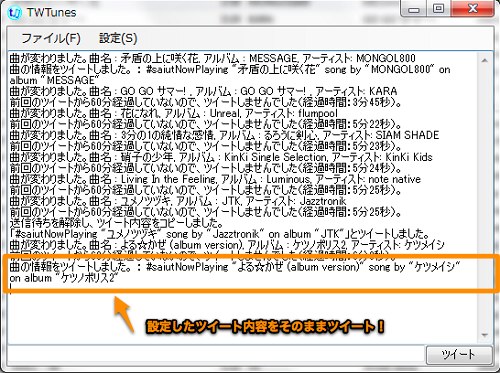Image resolution: width=500 pixels, height=373 pixels.
Task: Click the log line with artist KARA
Action: point(203,91)
